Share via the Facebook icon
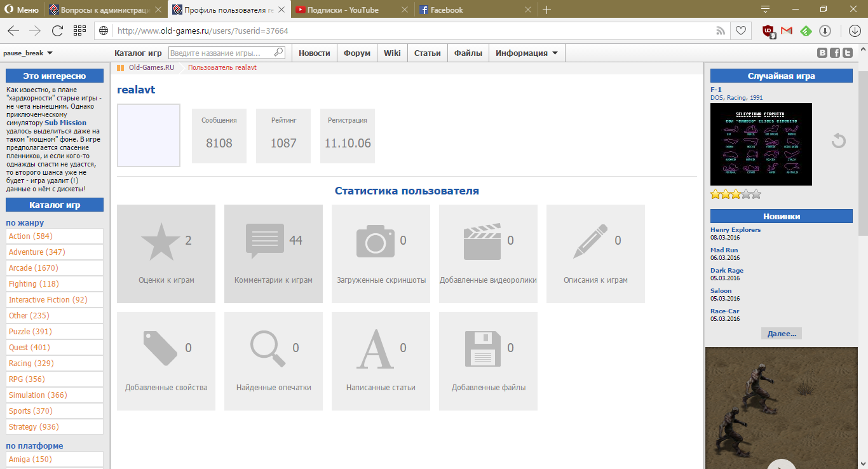 point(835,53)
